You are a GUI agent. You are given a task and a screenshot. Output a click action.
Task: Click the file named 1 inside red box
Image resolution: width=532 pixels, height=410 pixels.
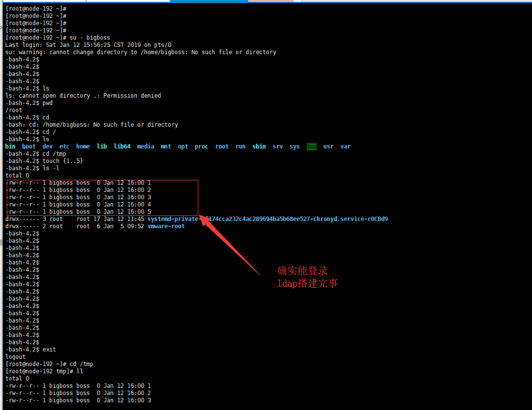tap(148, 182)
